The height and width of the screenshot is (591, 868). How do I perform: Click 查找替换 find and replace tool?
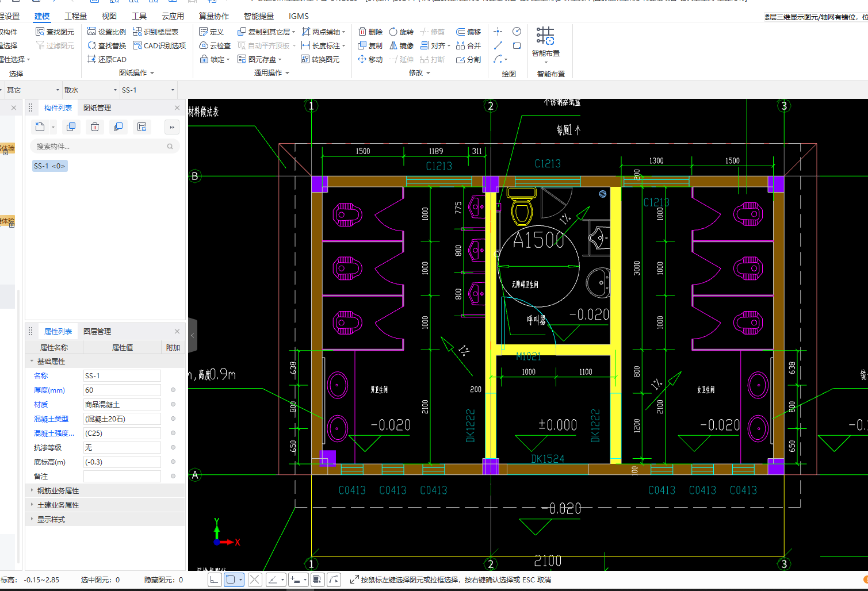106,45
